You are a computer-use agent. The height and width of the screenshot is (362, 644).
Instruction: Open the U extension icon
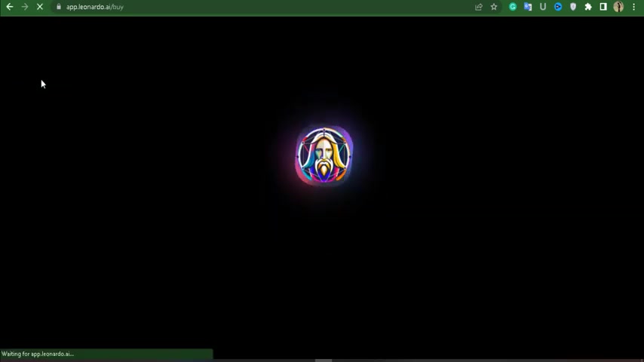[543, 7]
